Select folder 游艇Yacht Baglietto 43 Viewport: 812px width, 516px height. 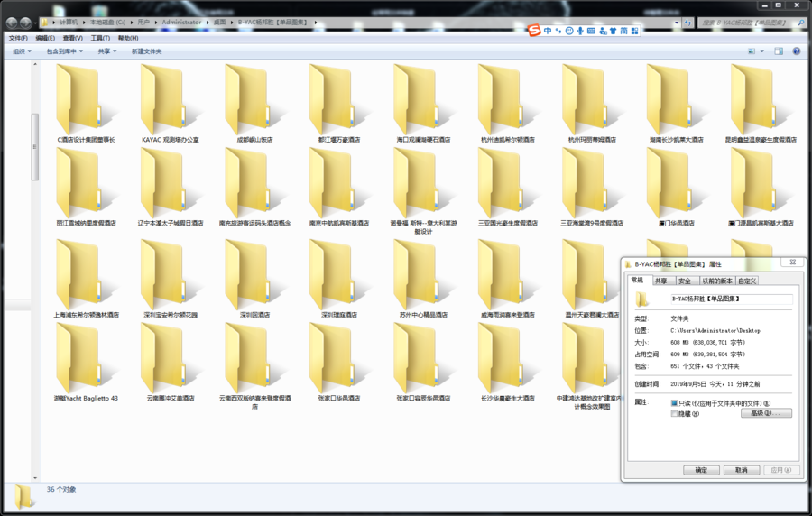[x=86, y=363]
